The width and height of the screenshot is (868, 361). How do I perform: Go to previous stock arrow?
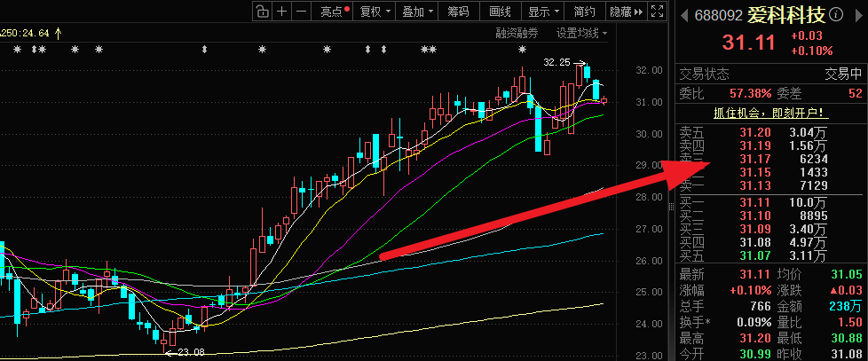(685, 15)
